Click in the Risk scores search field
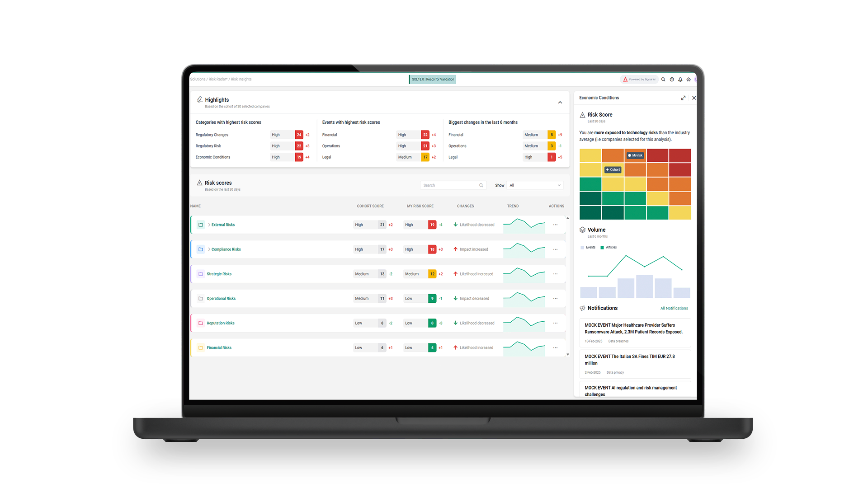Screen dimensions: 868x488 click(x=450, y=186)
